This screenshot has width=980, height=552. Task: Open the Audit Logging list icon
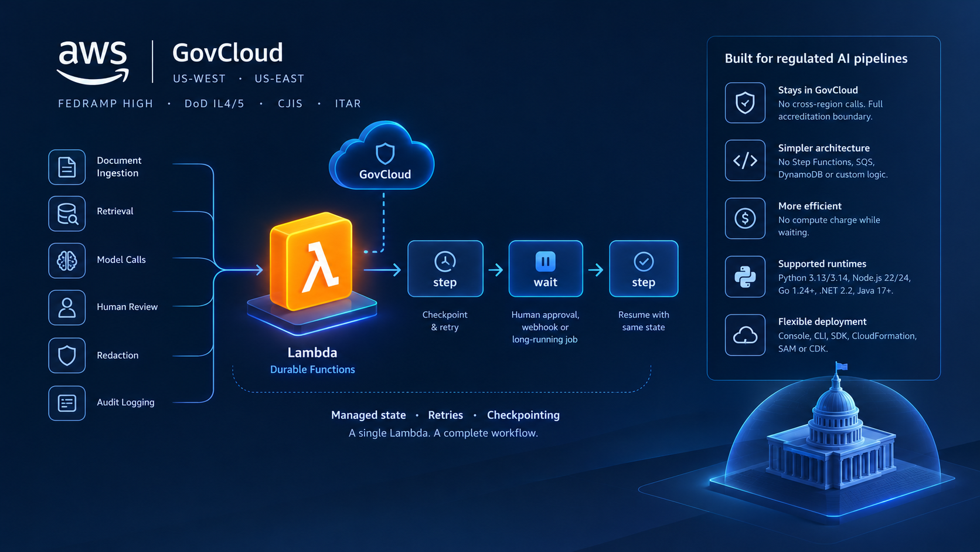click(67, 403)
